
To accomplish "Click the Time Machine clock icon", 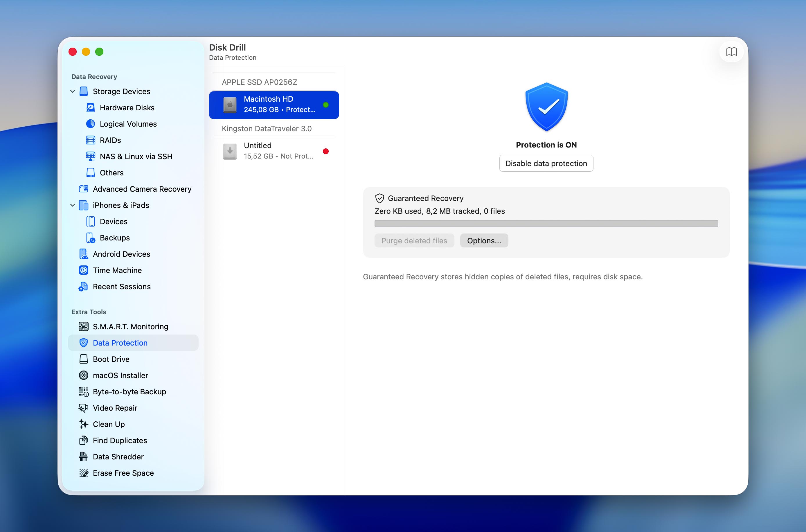I will coord(83,270).
